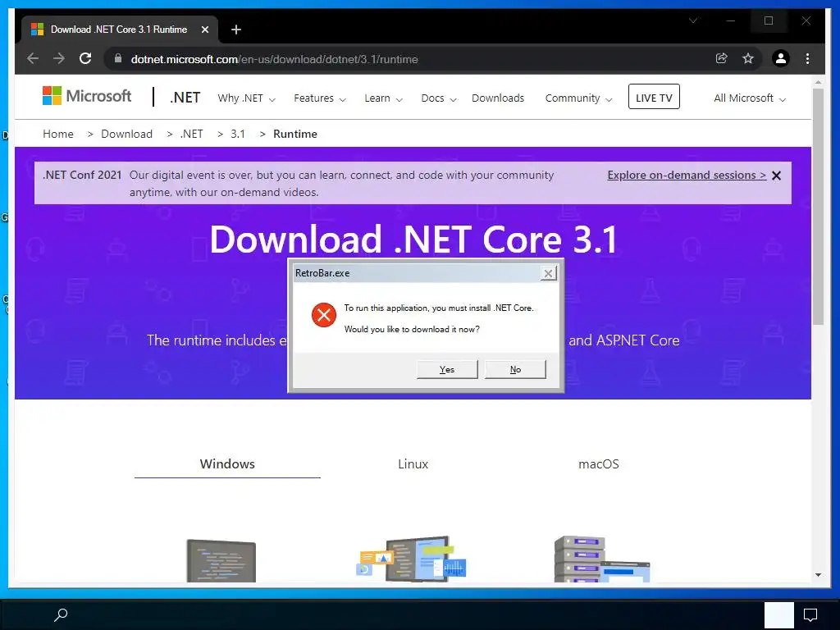Open Chrome three-dot menu
Viewport: 840px width, 630px height.
[x=807, y=58]
